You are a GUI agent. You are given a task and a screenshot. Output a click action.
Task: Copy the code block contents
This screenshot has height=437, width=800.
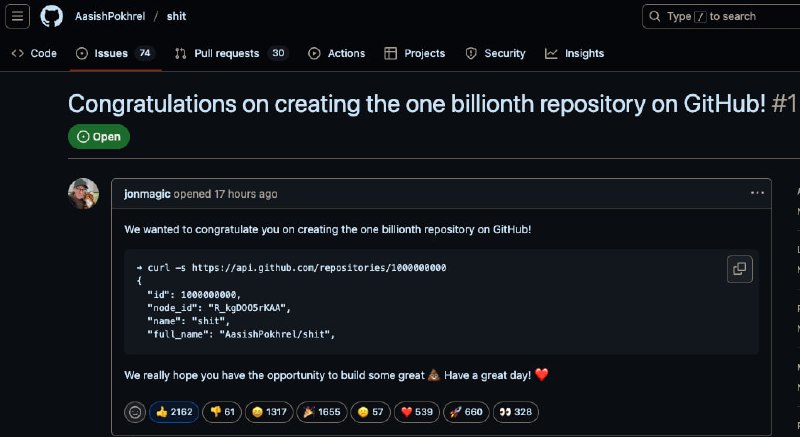[739, 269]
